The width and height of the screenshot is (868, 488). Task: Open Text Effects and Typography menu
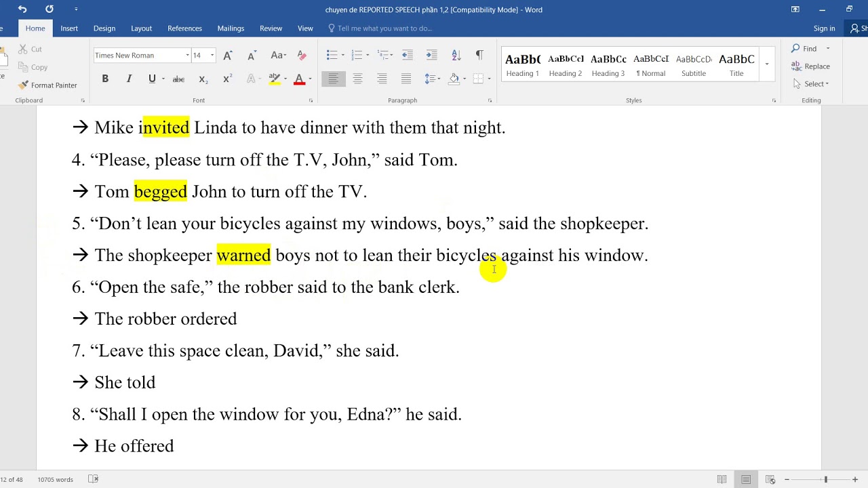[252, 79]
